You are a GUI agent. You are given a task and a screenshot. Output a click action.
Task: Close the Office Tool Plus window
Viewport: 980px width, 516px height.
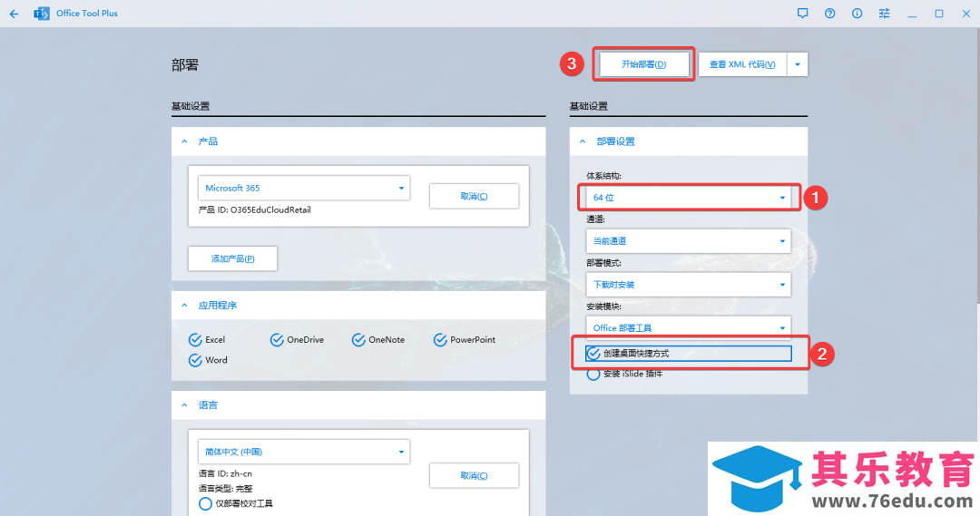(x=965, y=13)
